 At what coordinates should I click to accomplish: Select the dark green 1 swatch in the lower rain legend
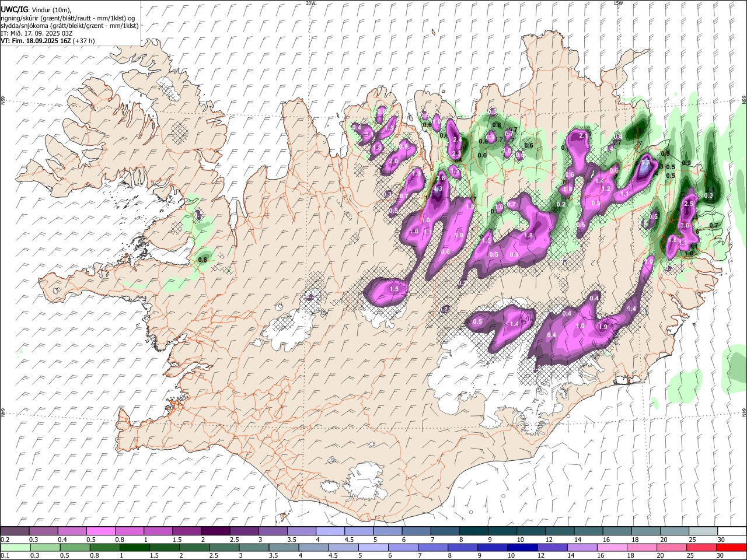tap(134, 547)
